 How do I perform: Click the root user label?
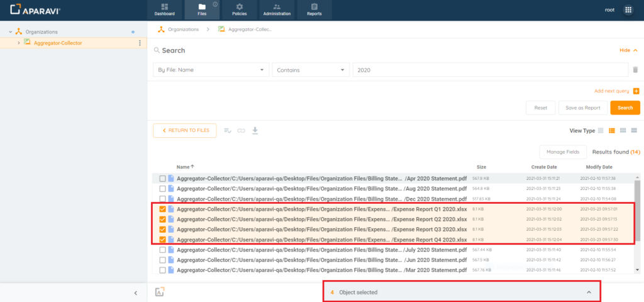point(610,10)
